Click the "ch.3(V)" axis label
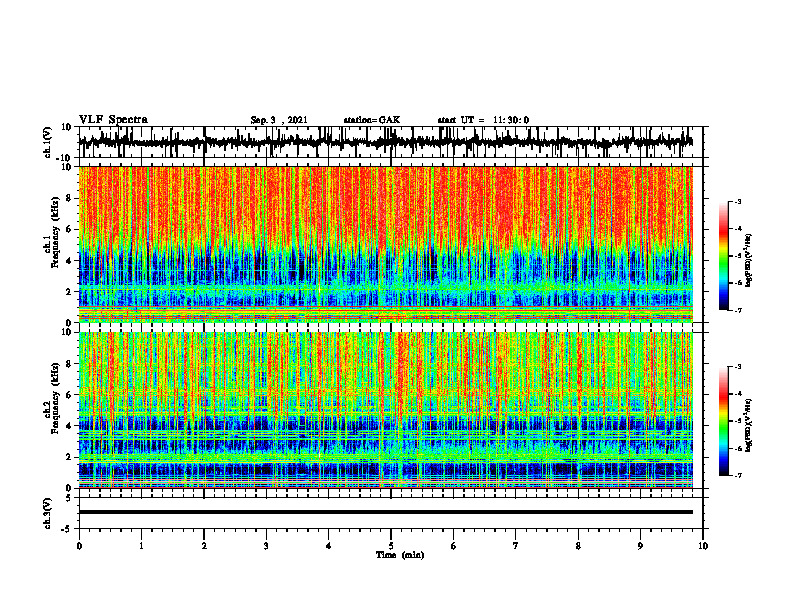Screen dimensions: 792x612 click(x=47, y=513)
